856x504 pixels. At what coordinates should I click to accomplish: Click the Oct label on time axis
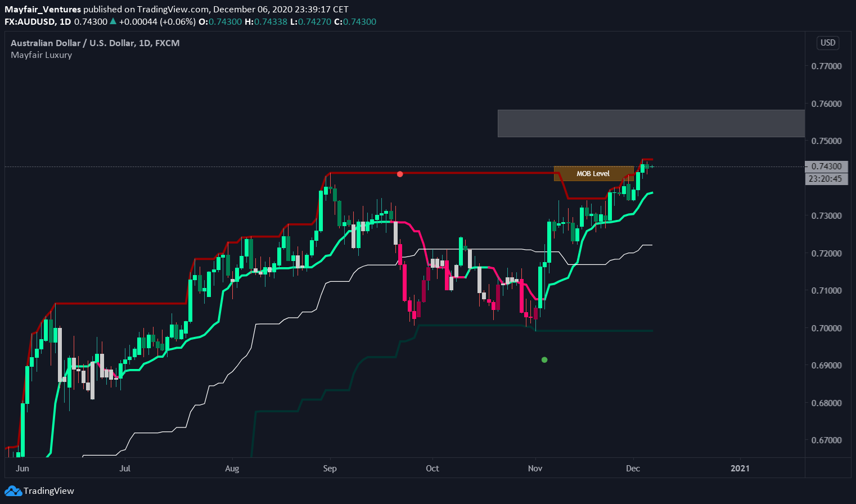(x=432, y=468)
